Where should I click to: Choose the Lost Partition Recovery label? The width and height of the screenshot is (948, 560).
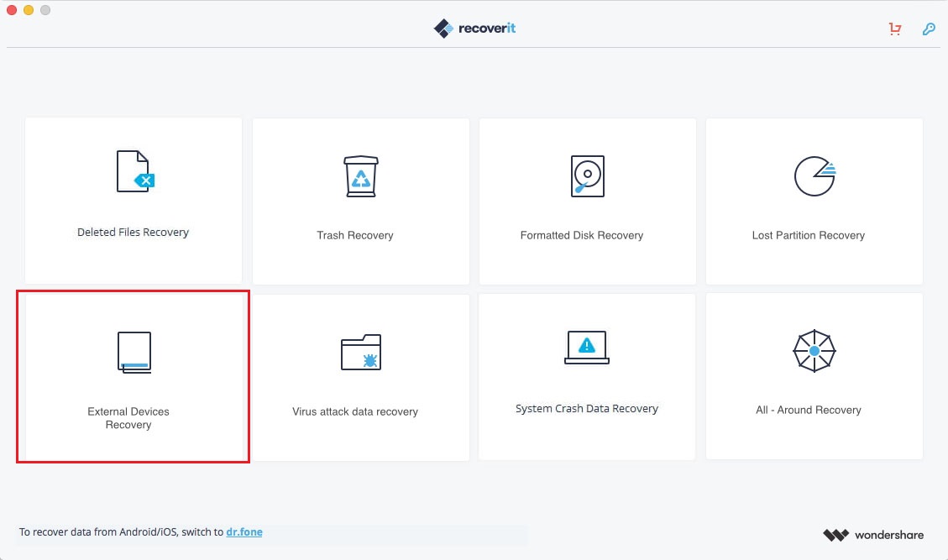809,235
